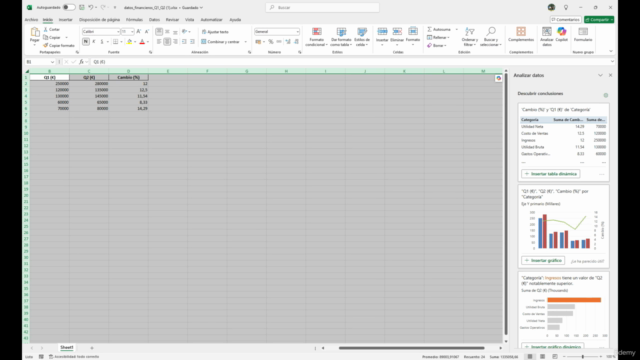The height and width of the screenshot is (360, 640).
Task: Click the Guardar icon in title bar
Action: point(82,7)
